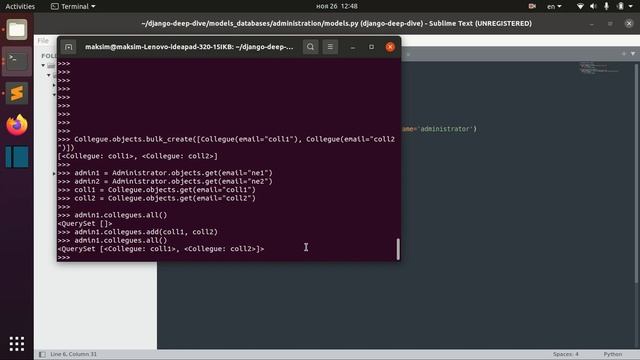Viewport: 640px width, 360px height.
Task: Click the terminal title bar text
Action: [x=189, y=47]
